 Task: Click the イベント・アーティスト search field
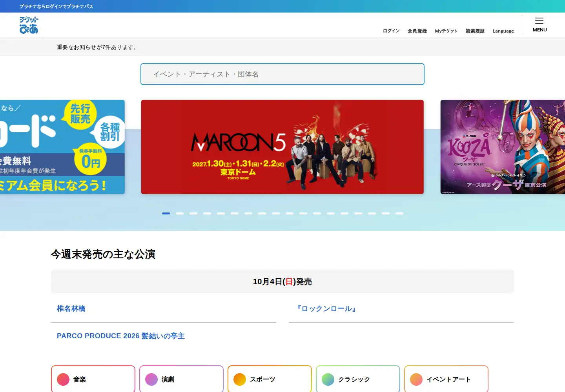[282, 74]
